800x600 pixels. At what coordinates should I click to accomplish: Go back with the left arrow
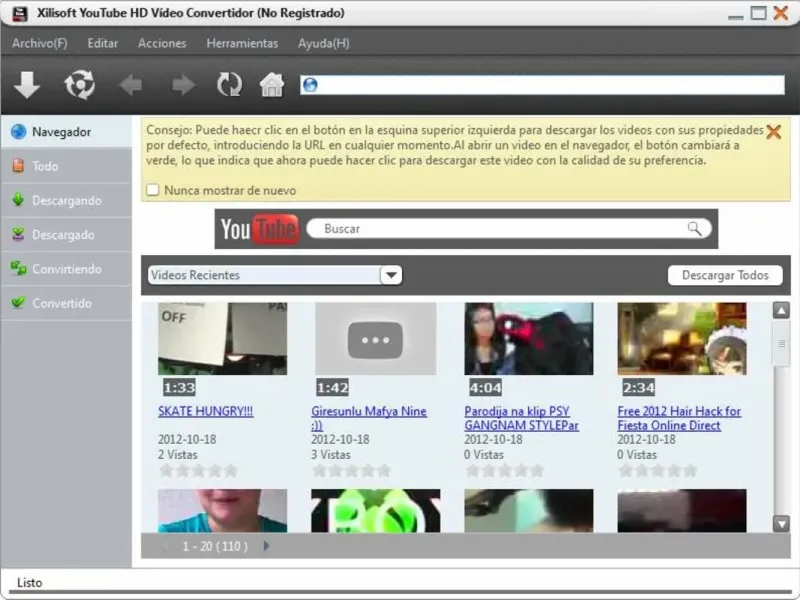coord(131,85)
